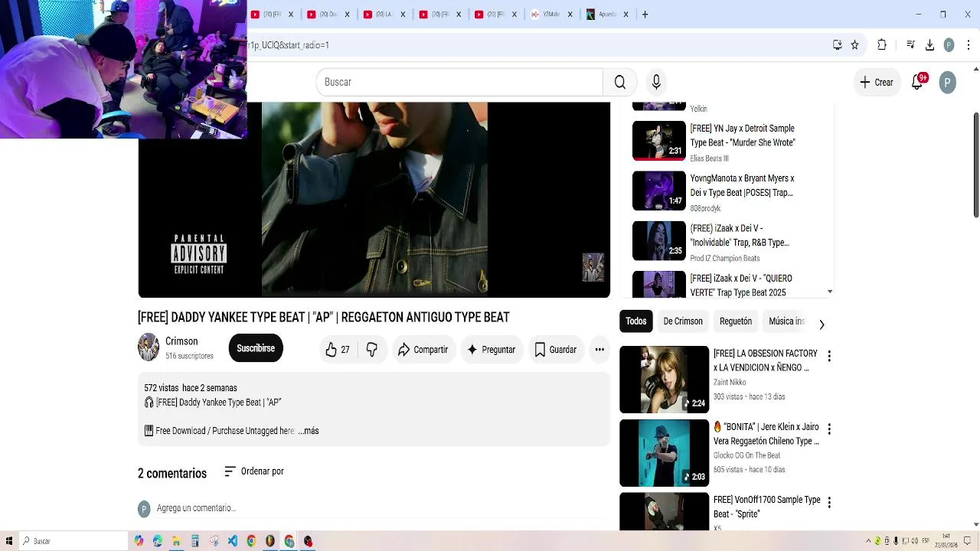Open Ordenar por comment sorting
The height and width of the screenshot is (551, 980).
[254, 471]
